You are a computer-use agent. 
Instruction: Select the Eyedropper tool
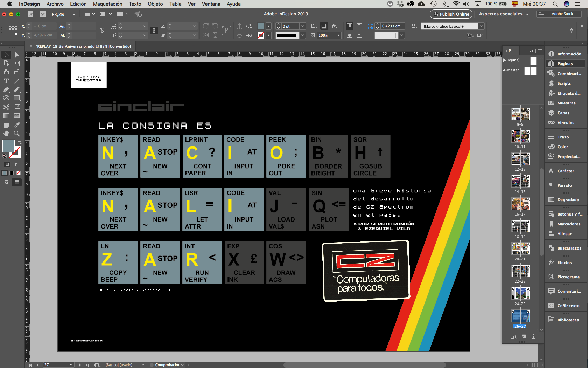click(16, 125)
